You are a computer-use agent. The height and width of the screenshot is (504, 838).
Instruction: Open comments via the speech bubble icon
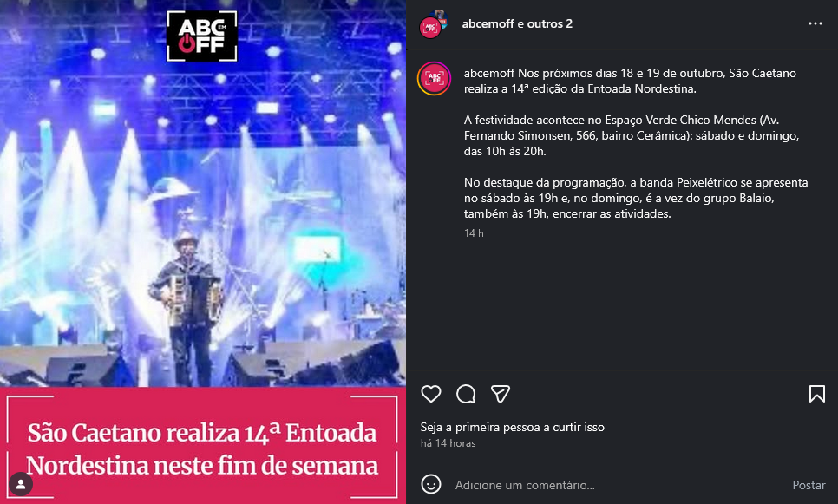(x=466, y=394)
